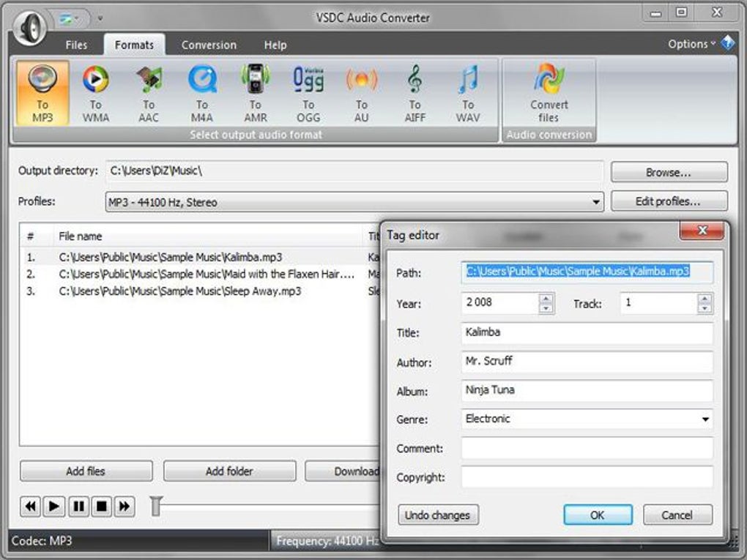This screenshot has height=560, width=747.
Task: Select the To M4A format icon
Action: [x=202, y=94]
